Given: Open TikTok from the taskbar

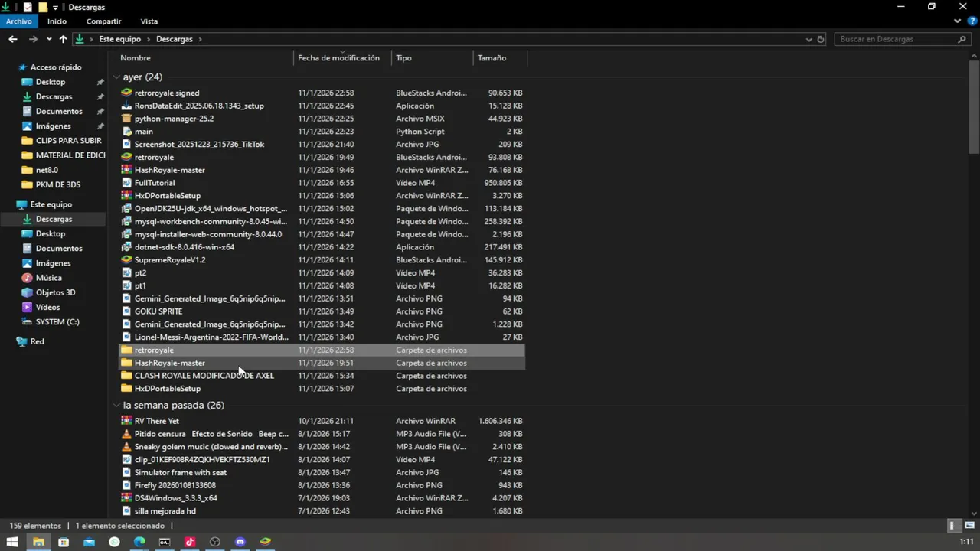Looking at the screenshot, I should coord(190,542).
